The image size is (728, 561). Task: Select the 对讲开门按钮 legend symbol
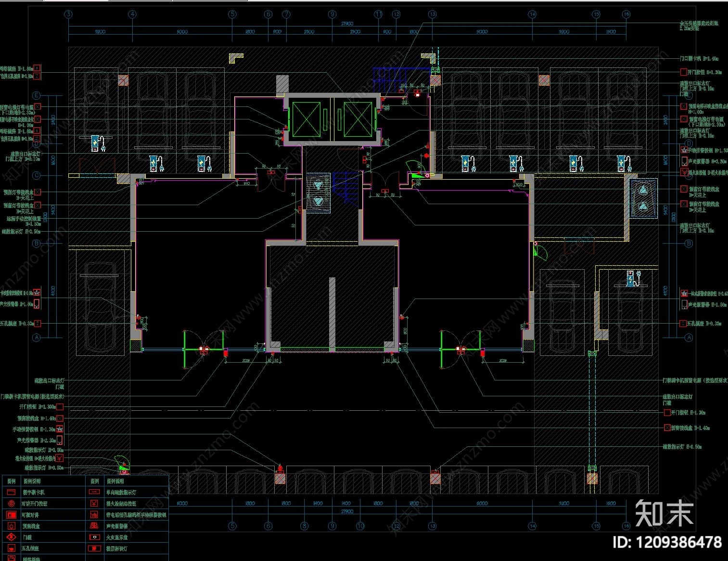11,503
